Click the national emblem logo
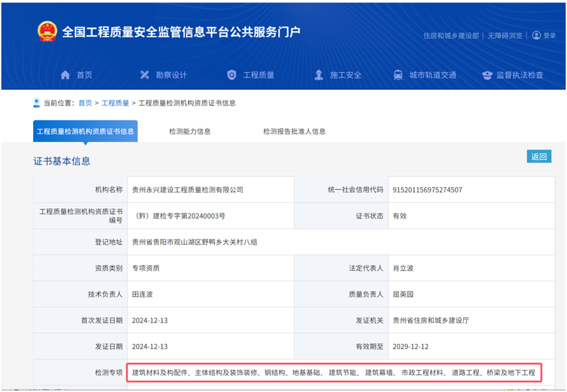Image resolution: width=567 pixels, height=392 pixels. [x=47, y=32]
